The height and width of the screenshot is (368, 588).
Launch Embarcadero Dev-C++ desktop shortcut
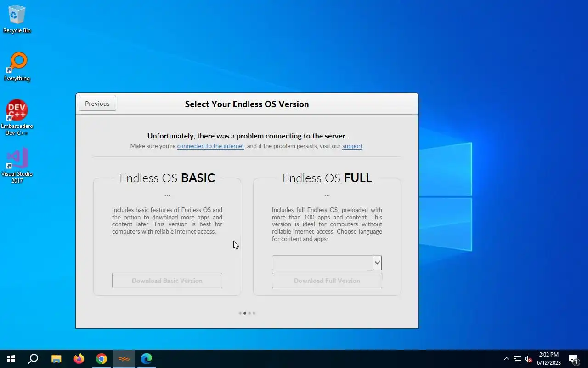click(x=17, y=118)
